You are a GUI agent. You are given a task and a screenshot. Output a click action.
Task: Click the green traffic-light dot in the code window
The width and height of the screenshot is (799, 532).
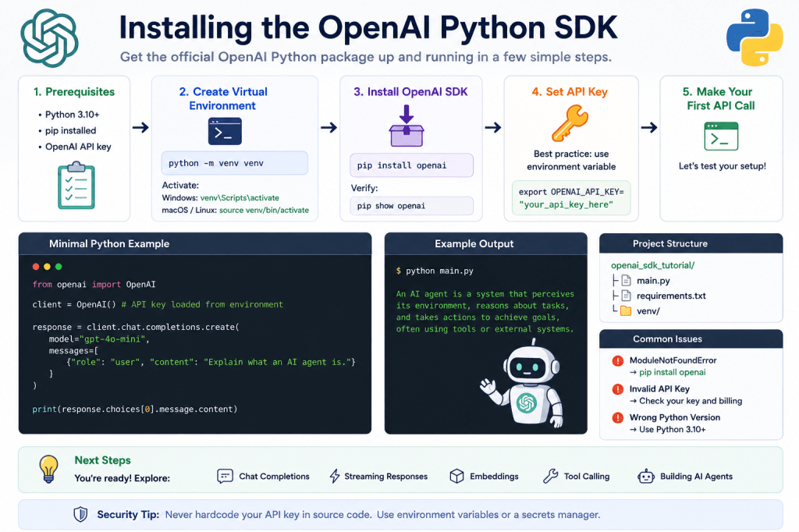[x=59, y=267]
